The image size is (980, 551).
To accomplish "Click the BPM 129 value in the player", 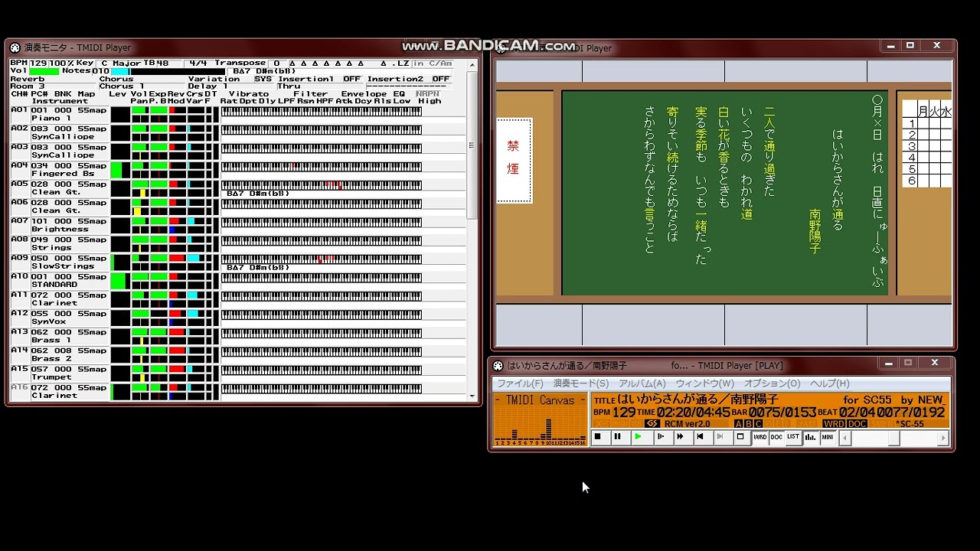I will point(624,412).
